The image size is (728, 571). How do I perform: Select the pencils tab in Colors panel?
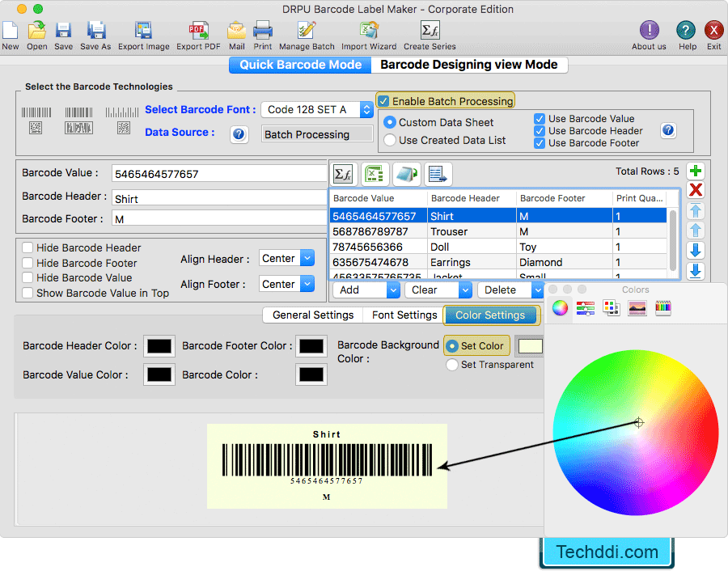coord(663,307)
